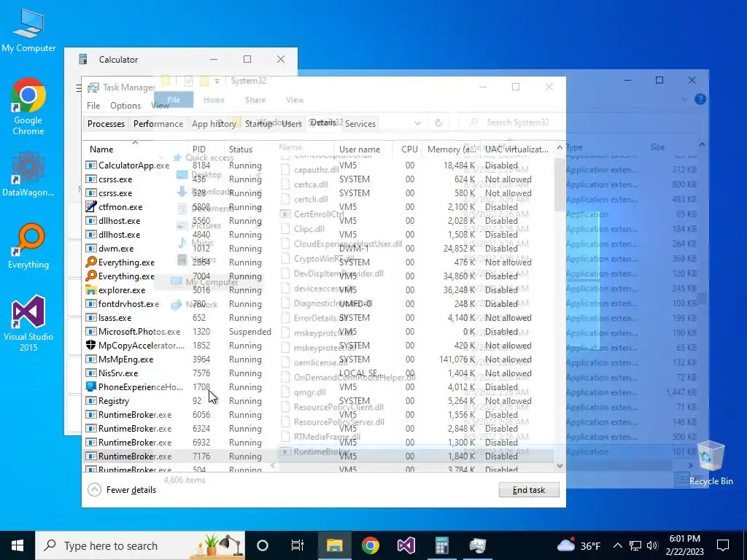Click the End task button
This screenshot has width=747, height=560.
(529, 490)
